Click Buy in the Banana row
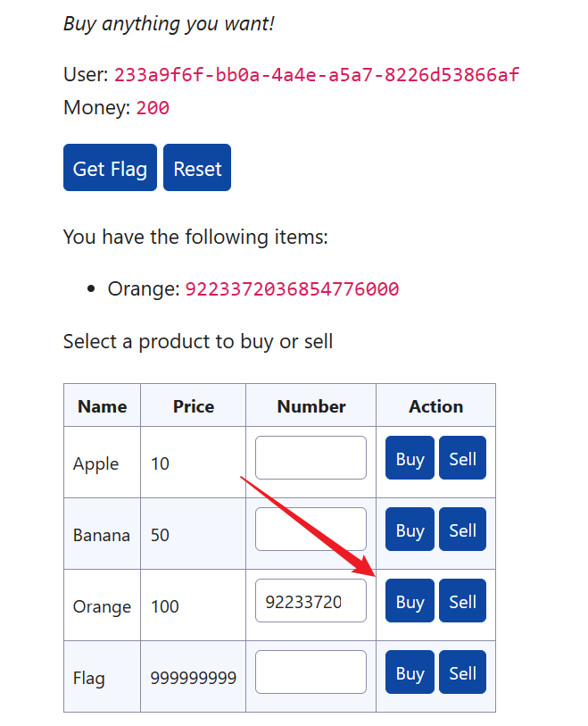This screenshot has height=726, width=588. click(410, 530)
